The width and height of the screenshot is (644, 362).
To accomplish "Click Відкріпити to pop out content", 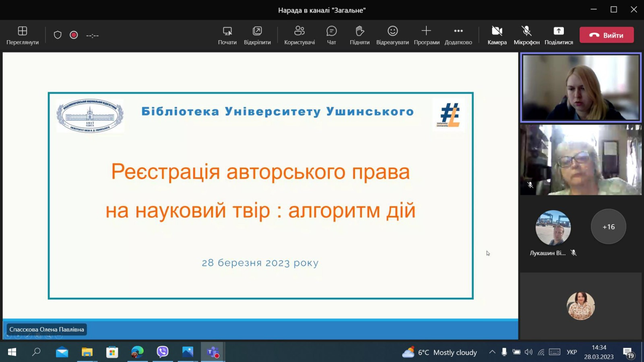I will (257, 35).
